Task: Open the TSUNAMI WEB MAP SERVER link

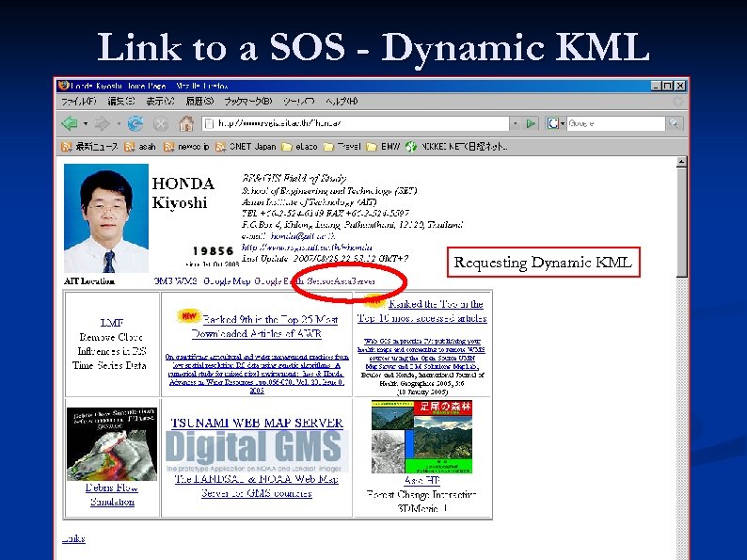Action: point(257,424)
